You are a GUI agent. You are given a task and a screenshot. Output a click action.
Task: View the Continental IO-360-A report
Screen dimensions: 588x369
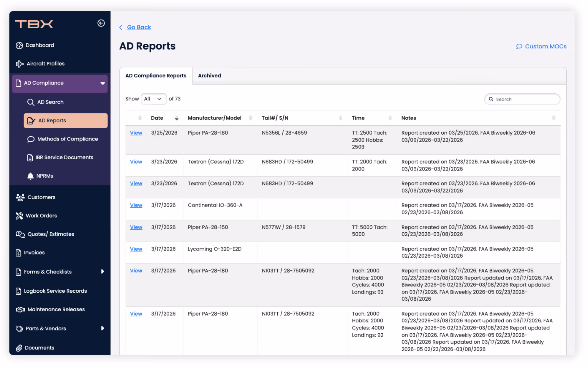coord(136,206)
